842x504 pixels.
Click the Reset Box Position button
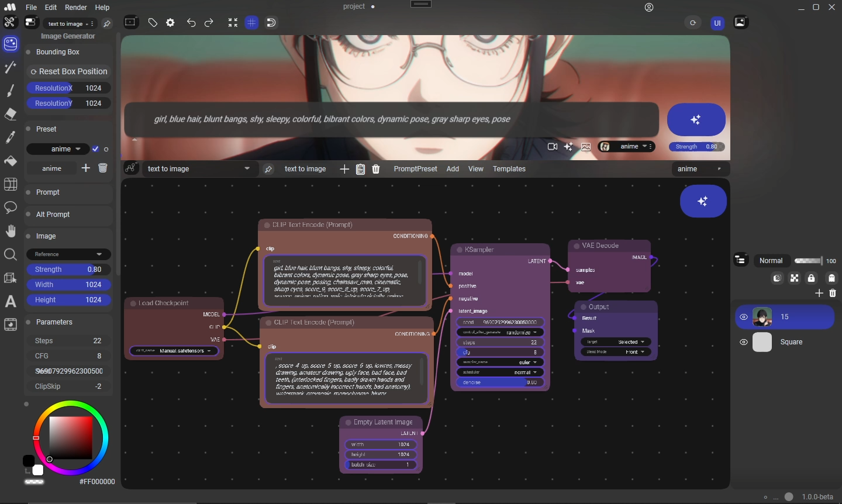point(69,71)
